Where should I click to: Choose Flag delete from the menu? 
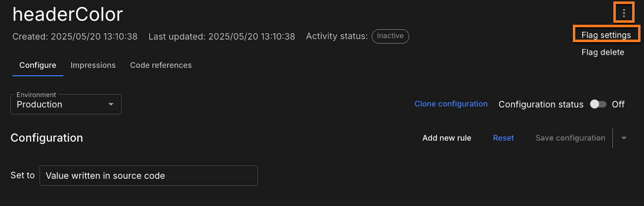pyautogui.click(x=602, y=52)
